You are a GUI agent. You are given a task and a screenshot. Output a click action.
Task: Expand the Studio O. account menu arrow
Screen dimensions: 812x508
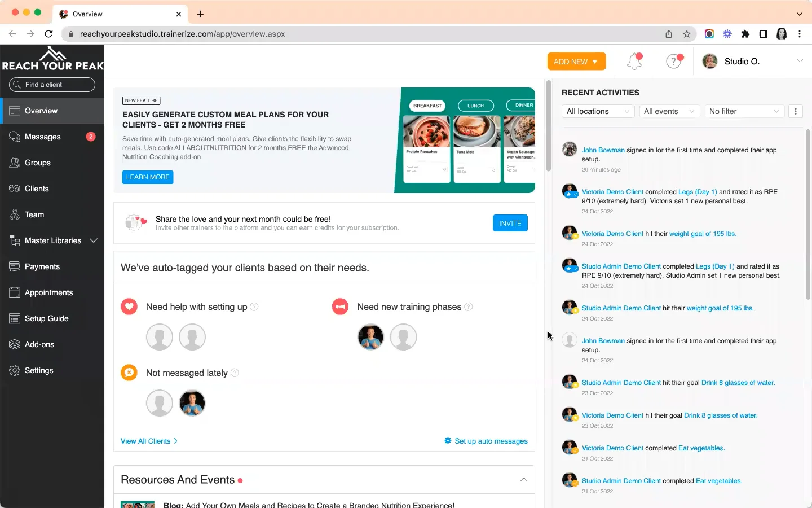[x=800, y=61]
